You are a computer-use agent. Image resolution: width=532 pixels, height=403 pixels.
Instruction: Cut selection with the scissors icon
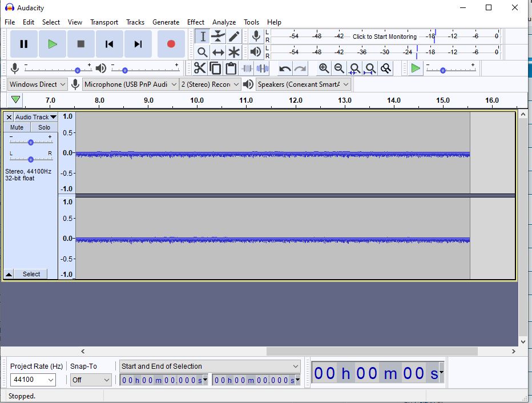pos(200,68)
